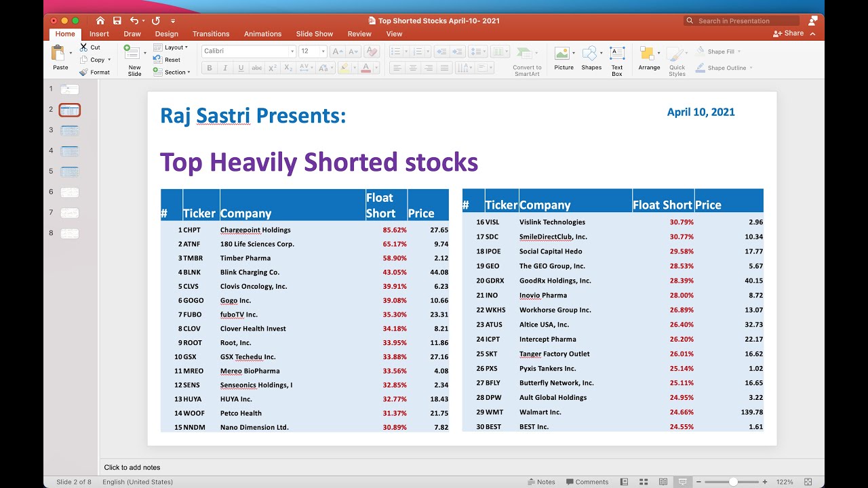
Task: Open the font size 12 dropdown
Action: tap(323, 52)
